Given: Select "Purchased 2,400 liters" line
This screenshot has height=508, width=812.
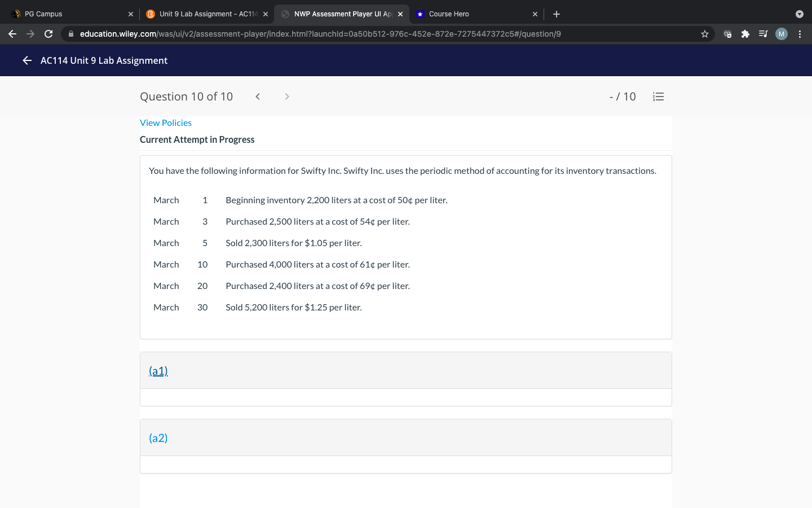Looking at the screenshot, I should pos(317,286).
